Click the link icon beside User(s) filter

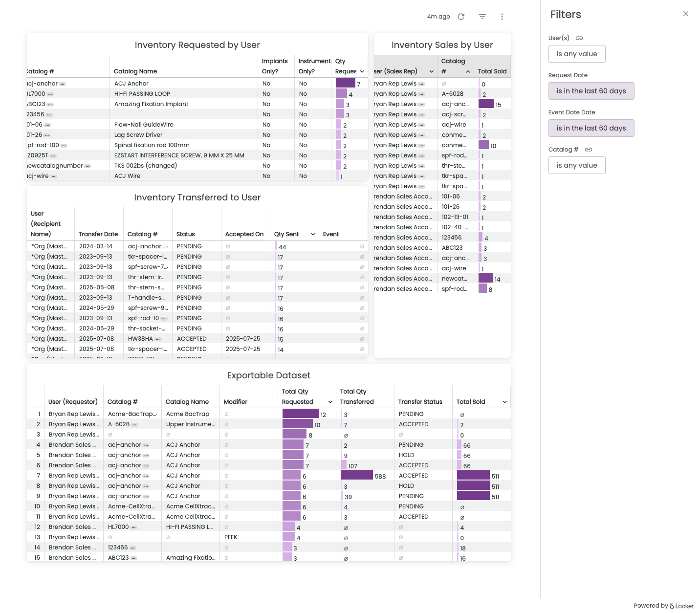[x=579, y=38]
